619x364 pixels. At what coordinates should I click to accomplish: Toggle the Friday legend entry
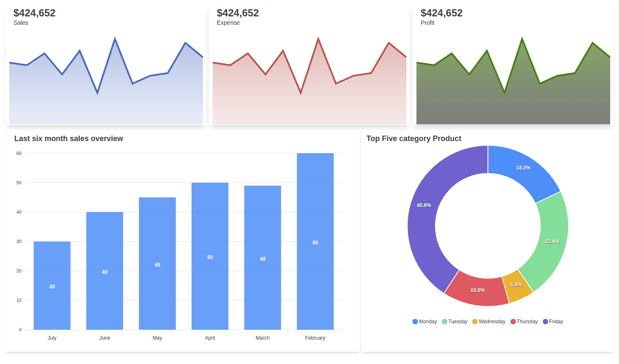[553, 322]
